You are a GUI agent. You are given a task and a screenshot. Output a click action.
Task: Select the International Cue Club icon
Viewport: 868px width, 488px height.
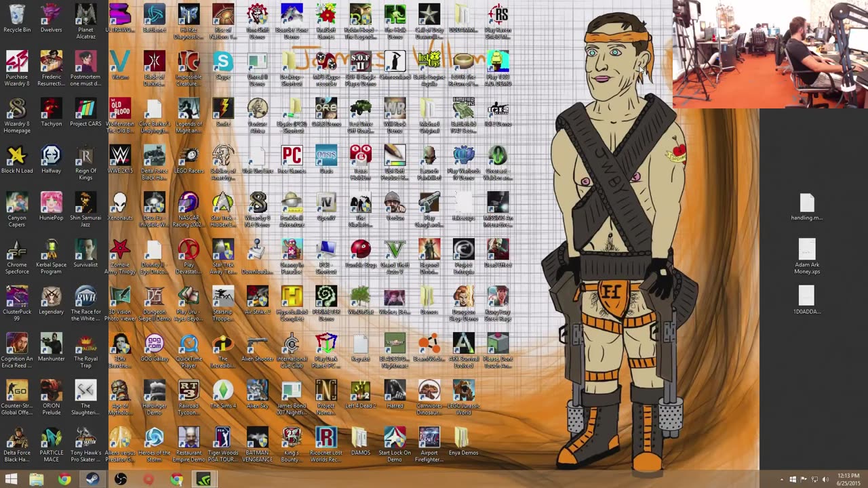[x=292, y=350]
